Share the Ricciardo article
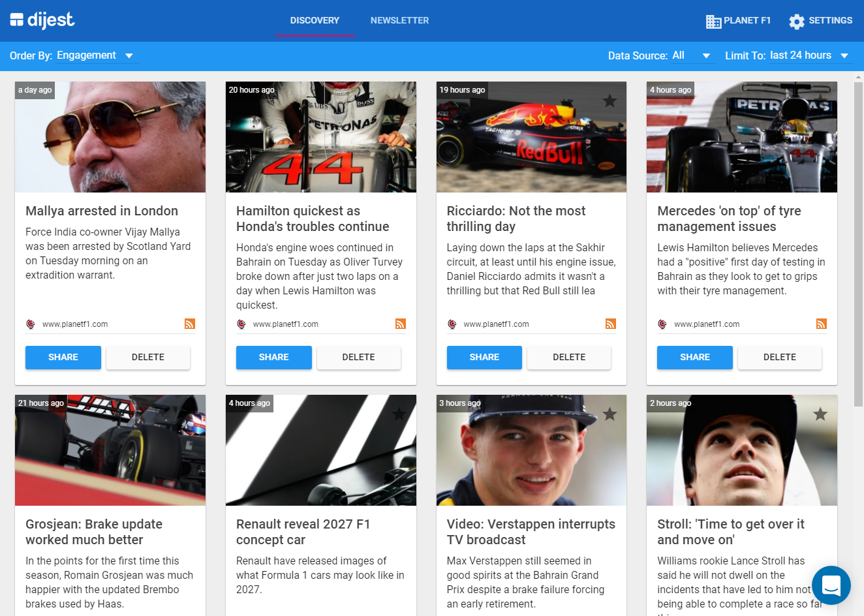The image size is (864, 616). [x=484, y=358]
